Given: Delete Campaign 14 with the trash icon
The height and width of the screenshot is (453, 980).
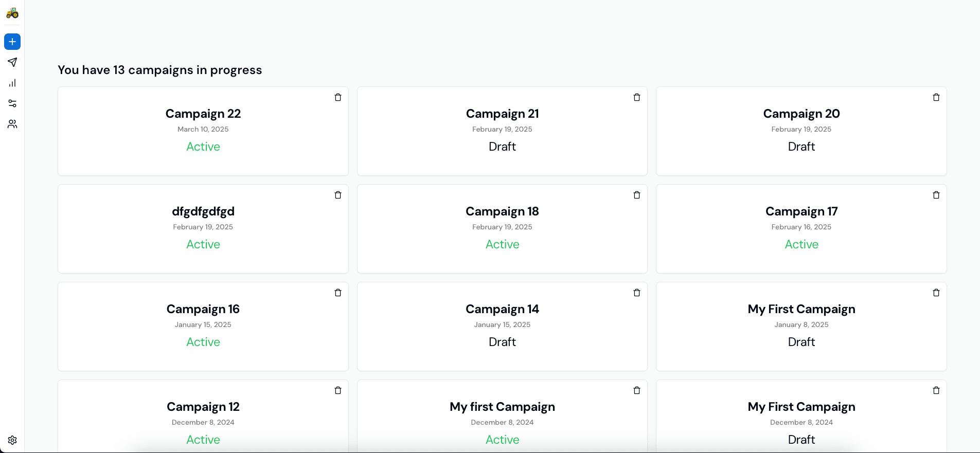Looking at the screenshot, I should click(x=637, y=293).
